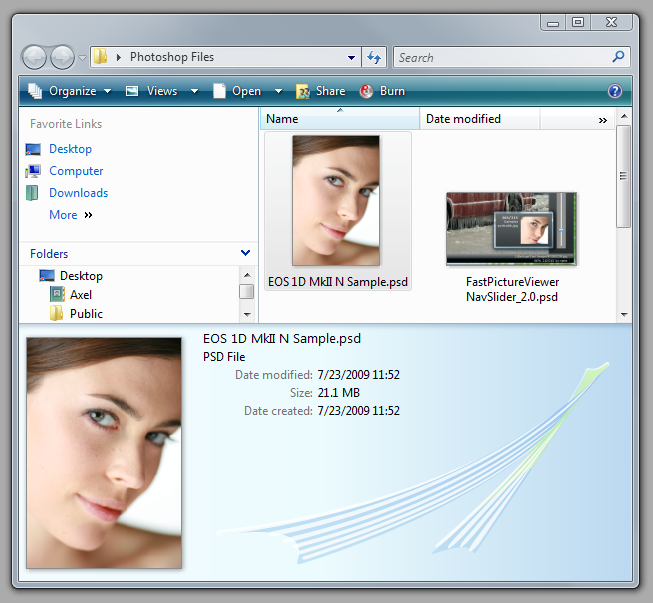
Task: Sort by Date modified column header
Action: (x=480, y=119)
